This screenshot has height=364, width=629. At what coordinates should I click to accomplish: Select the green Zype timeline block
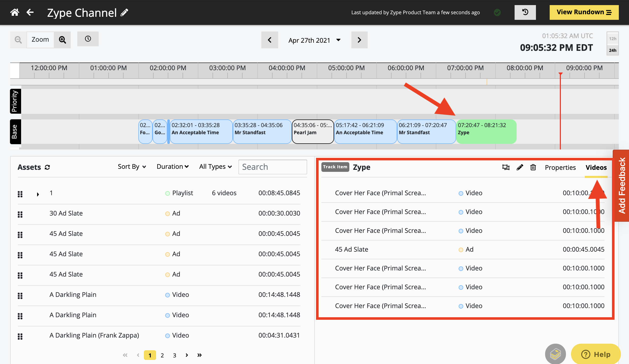(486, 132)
